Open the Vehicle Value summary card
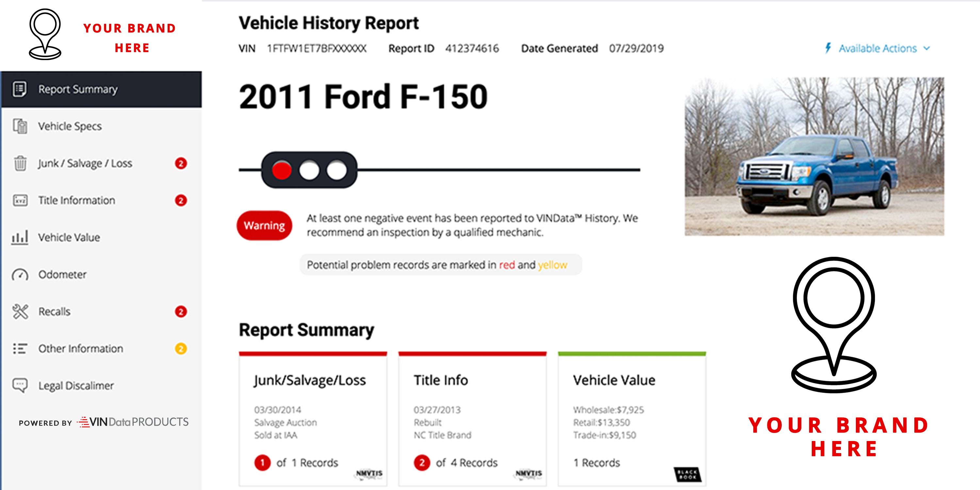This screenshot has height=490, width=980. click(631, 419)
